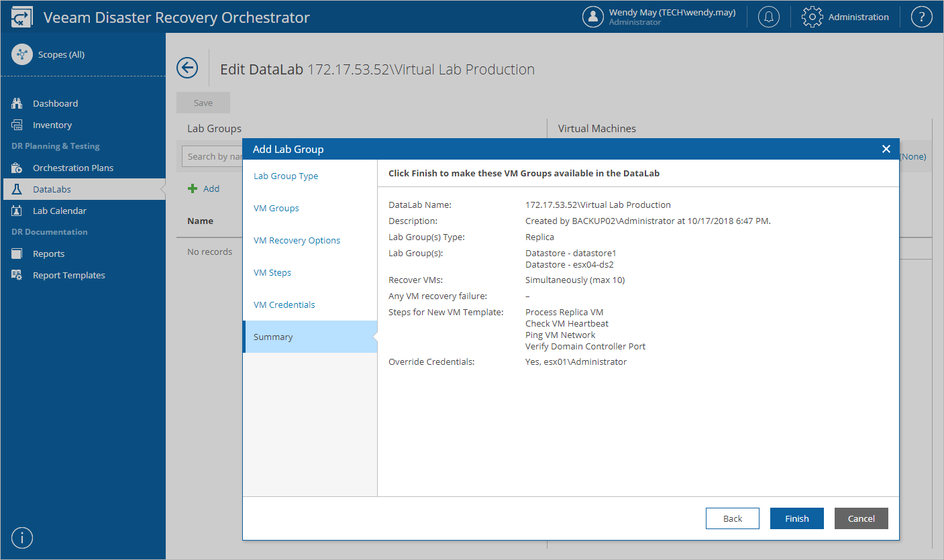The height and width of the screenshot is (560, 944).
Task: Close the Add Lab Group dialog
Action: 886,149
